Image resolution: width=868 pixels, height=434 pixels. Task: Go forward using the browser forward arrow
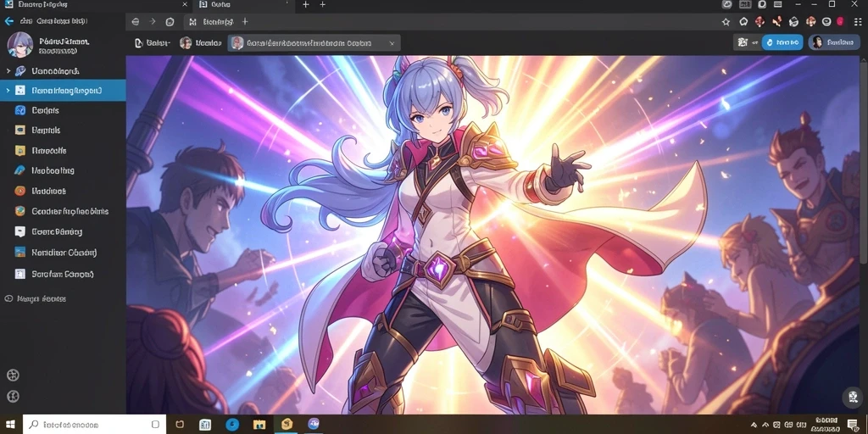point(153,21)
